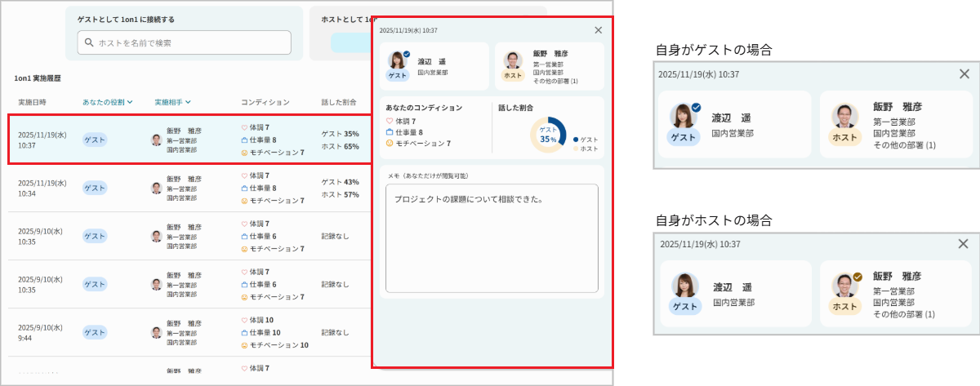The image size is (980, 386).
Task: Close the 1on1 detail side panel
Action: [x=598, y=30]
